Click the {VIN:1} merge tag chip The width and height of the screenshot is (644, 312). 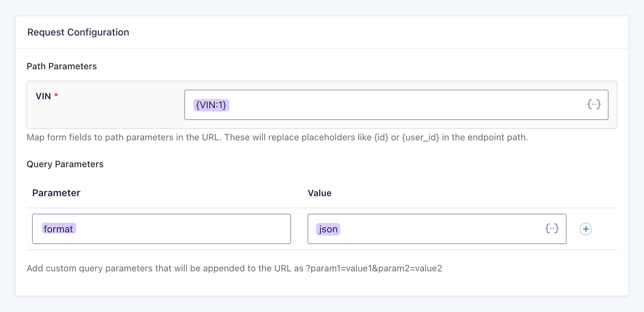click(211, 105)
